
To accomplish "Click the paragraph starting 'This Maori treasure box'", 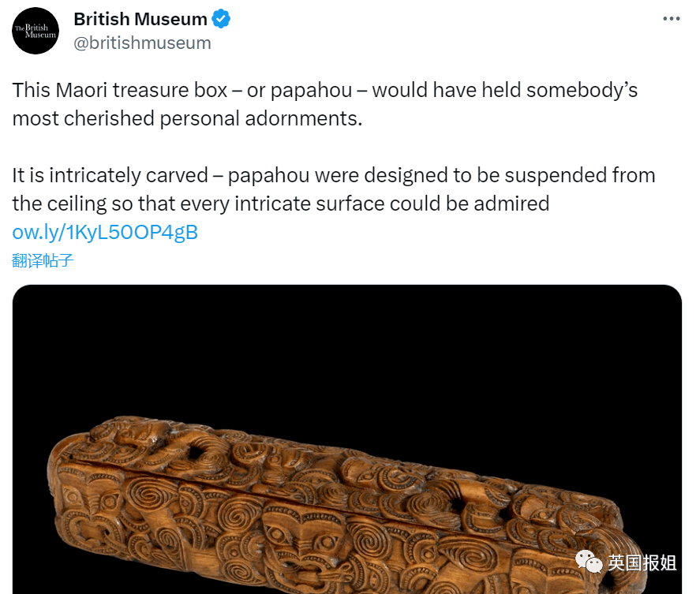I will pyautogui.click(x=324, y=104).
